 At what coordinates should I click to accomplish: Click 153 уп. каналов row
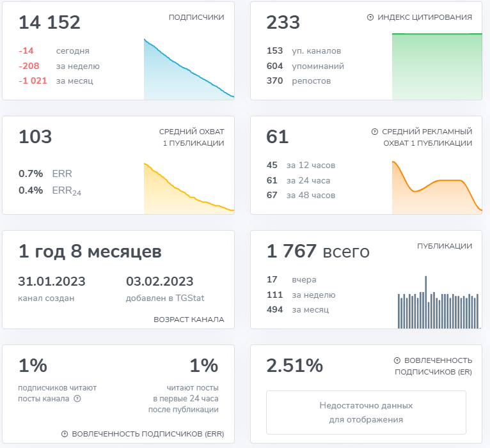[304, 51]
